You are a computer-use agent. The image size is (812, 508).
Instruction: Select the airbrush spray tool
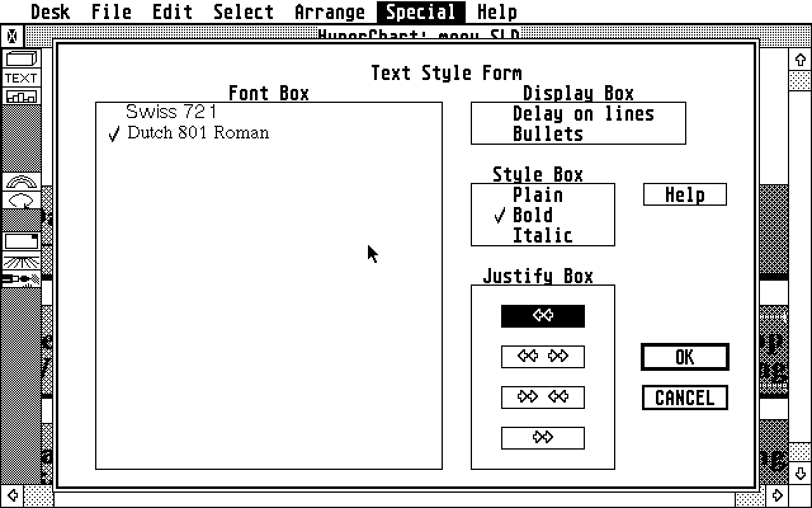click(x=22, y=279)
